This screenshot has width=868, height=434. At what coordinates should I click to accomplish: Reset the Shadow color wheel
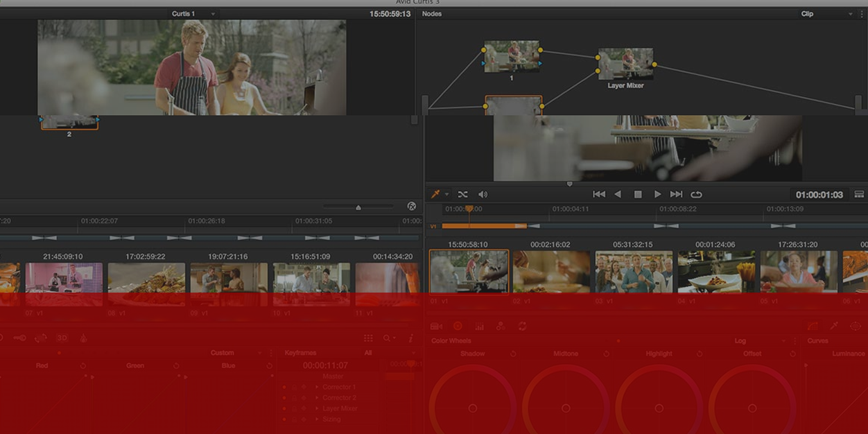[513, 354]
